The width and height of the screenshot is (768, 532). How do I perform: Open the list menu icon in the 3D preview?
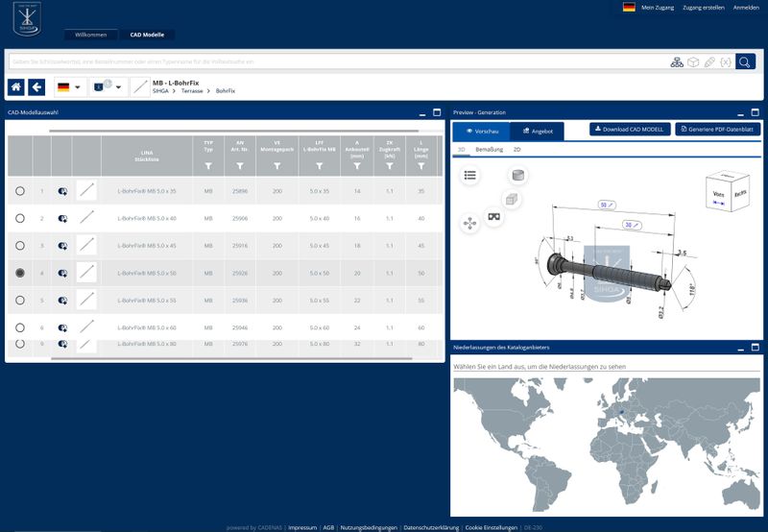pos(469,175)
